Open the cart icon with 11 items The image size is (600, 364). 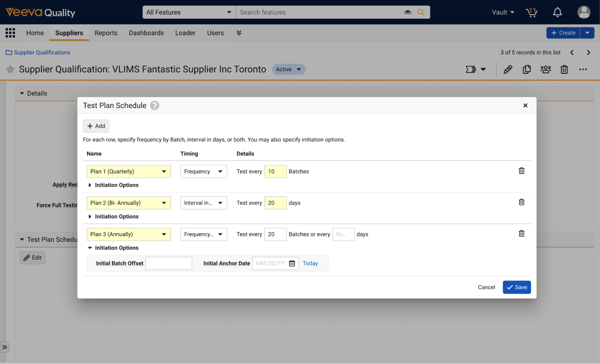point(531,12)
